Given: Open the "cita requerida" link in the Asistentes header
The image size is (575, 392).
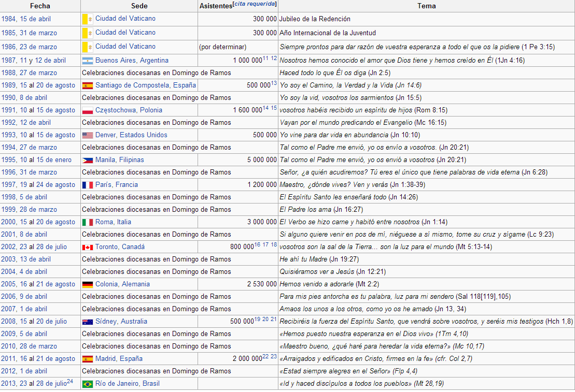Looking at the screenshot, I should click(255, 4).
